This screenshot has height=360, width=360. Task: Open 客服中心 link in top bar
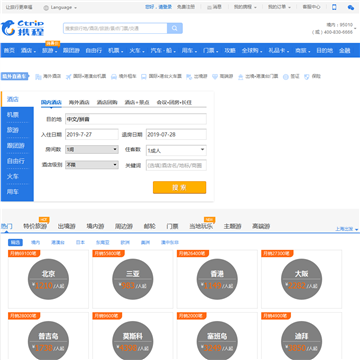[311, 7]
